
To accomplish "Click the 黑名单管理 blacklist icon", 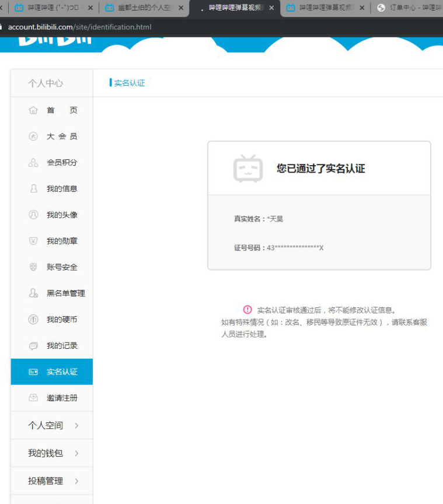I will click(33, 293).
